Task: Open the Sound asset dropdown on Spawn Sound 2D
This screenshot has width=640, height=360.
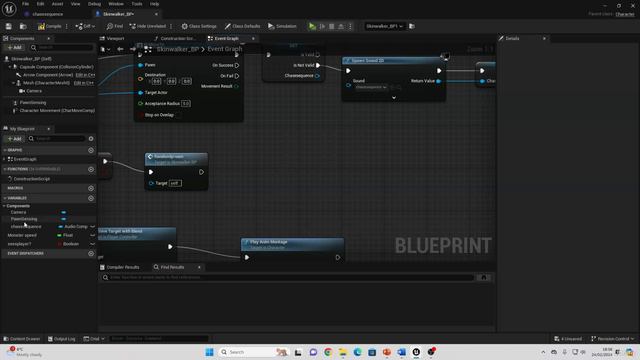Action: (371, 87)
